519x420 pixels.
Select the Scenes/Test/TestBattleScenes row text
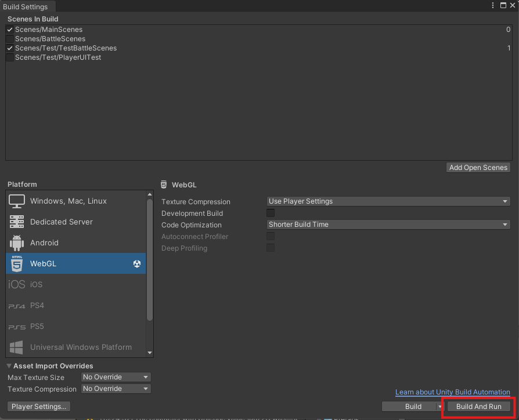tap(66, 48)
